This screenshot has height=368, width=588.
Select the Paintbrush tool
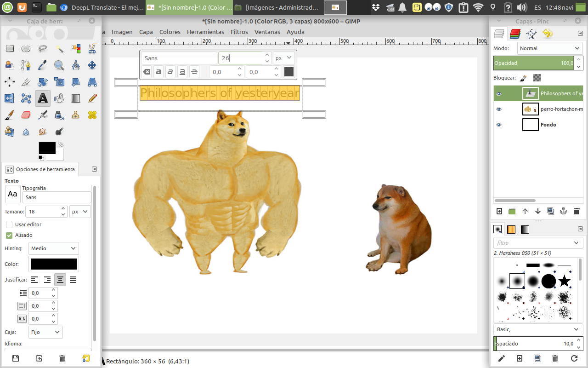pos(10,115)
